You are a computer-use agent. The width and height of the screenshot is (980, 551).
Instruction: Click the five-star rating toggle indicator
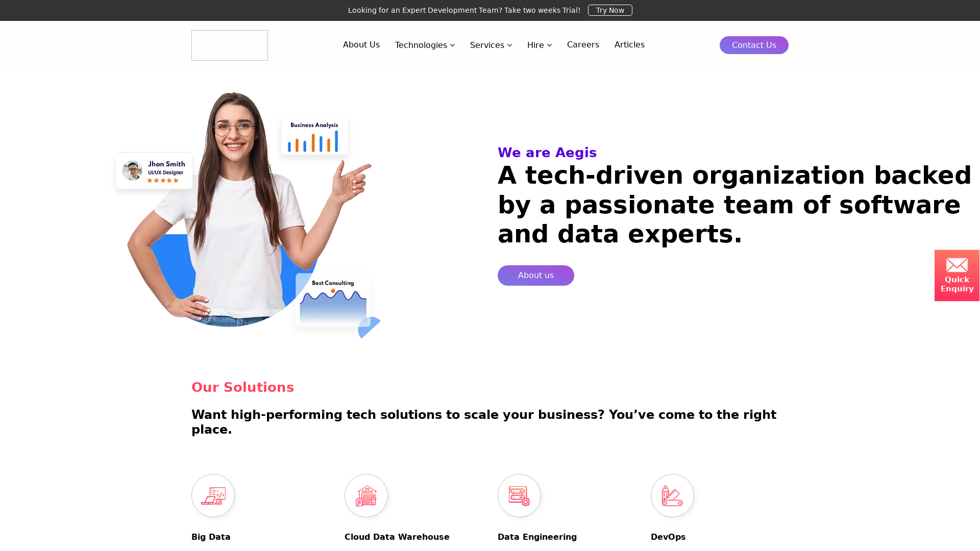(x=162, y=180)
